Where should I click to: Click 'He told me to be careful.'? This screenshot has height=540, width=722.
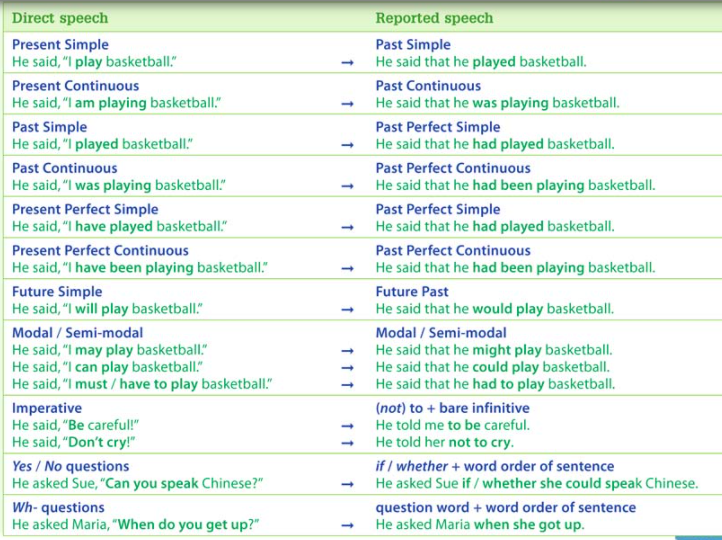(x=453, y=425)
